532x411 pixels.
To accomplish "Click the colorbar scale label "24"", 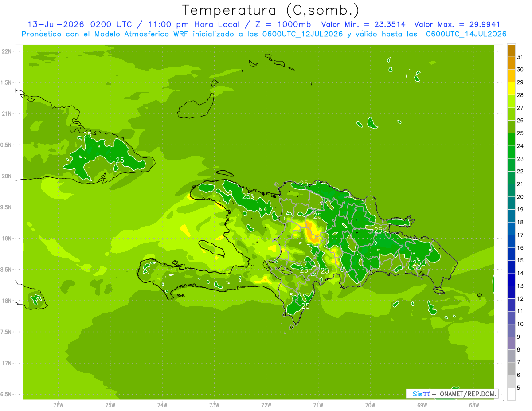I will coord(520,146).
